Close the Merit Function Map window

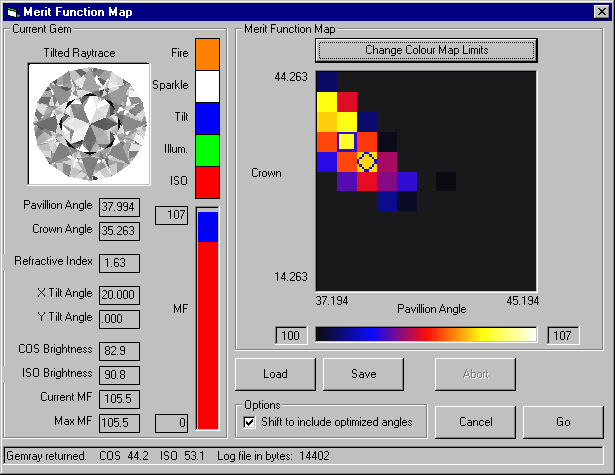[601, 12]
